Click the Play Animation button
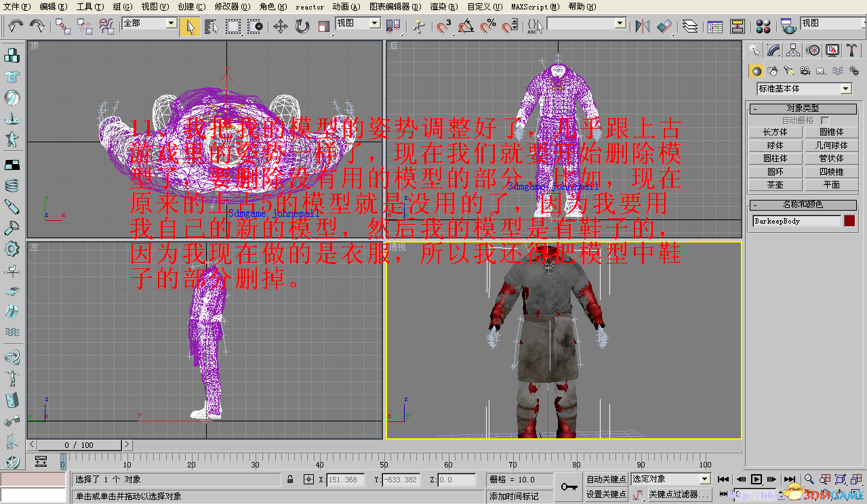Image resolution: width=867 pixels, height=504 pixels. click(x=757, y=480)
